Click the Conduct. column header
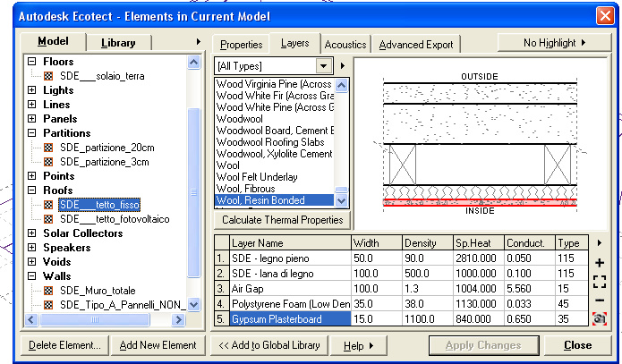 (529, 242)
